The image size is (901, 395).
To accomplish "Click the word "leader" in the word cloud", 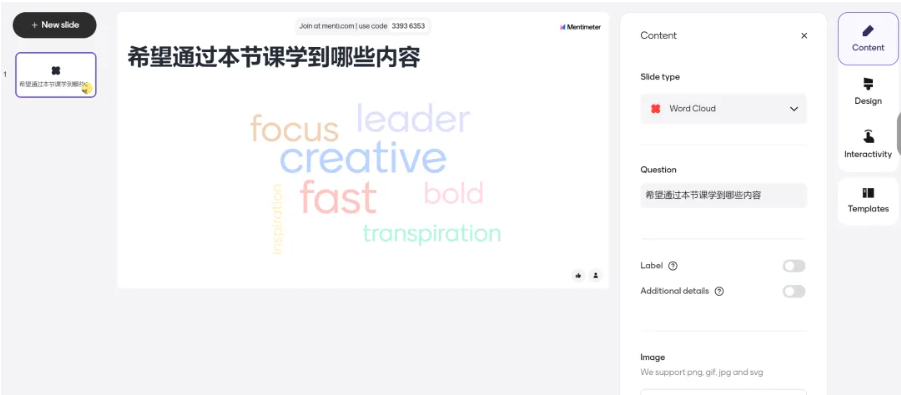I will [x=413, y=119].
